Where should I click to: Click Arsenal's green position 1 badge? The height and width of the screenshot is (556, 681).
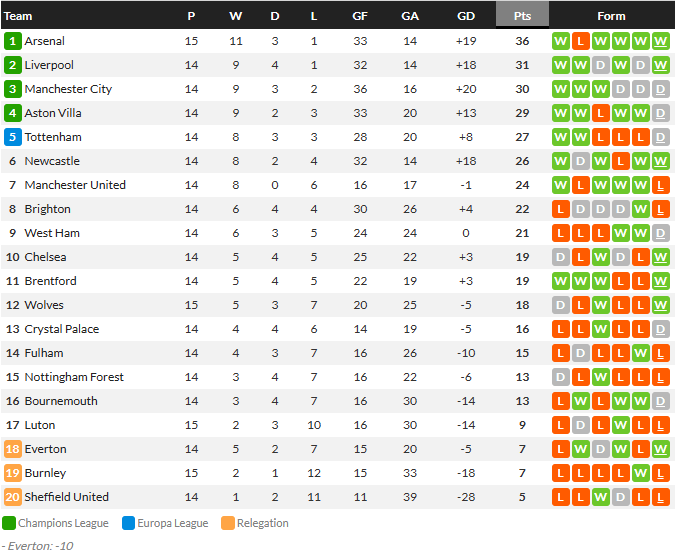12,41
